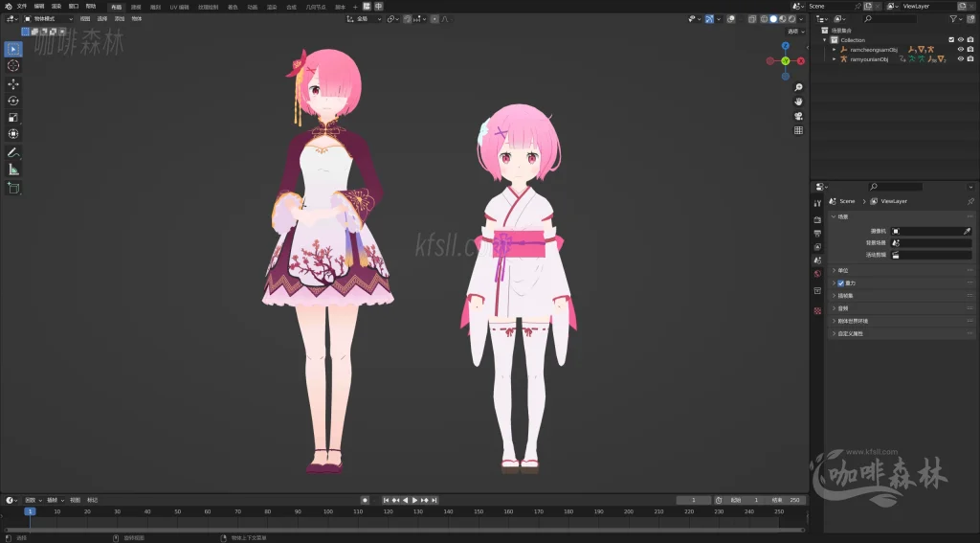Select the Cursor tool
The width and height of the screenshot is (980, 543).
pos(13,66)
